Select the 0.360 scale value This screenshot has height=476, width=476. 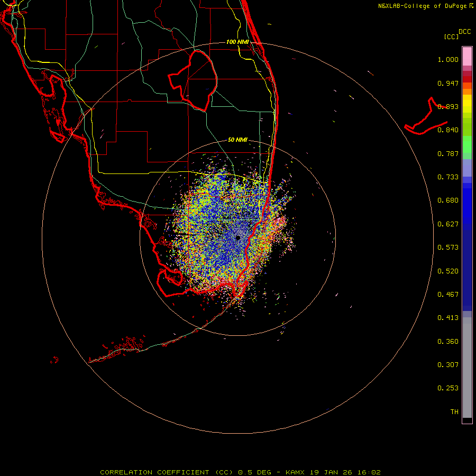[448, 342]
